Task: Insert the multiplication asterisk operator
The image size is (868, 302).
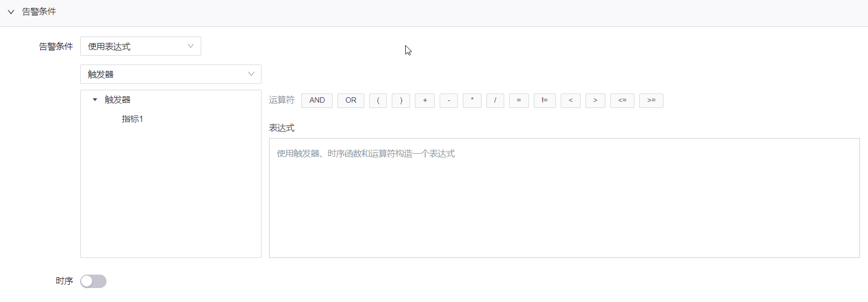Action: point(472,100)
